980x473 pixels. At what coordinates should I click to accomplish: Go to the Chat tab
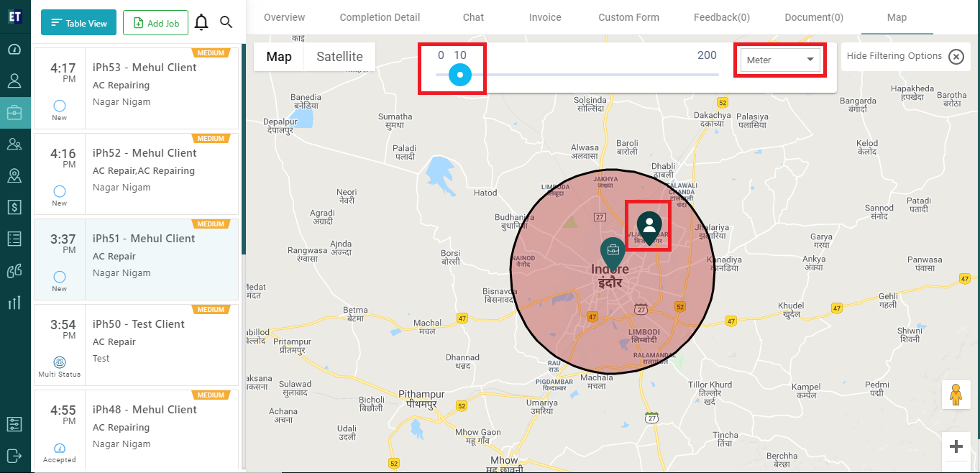coord(473,17)
